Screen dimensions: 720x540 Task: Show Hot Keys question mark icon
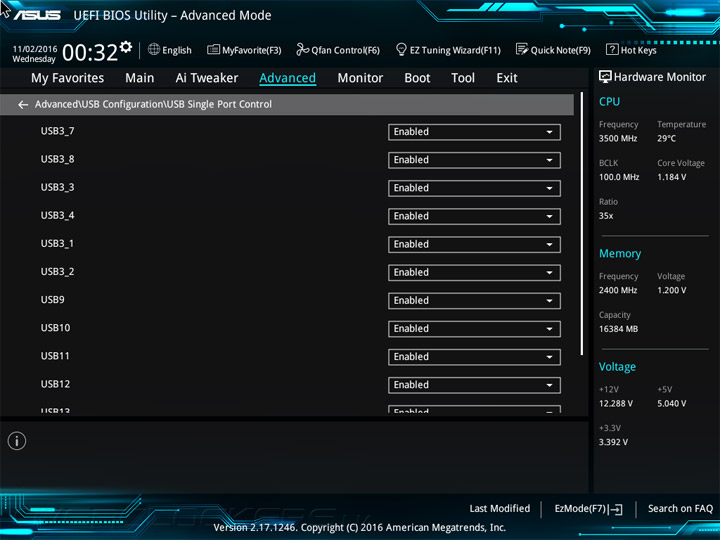click(x=612, y=50)
